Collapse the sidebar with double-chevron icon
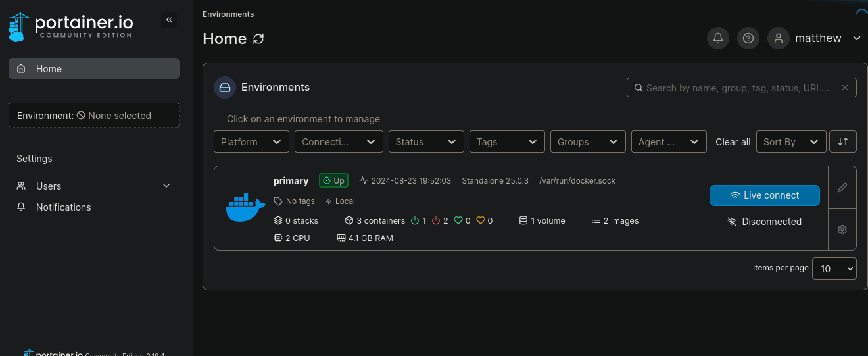The height and width of the screenshot is (356, 868). (169, 20)
